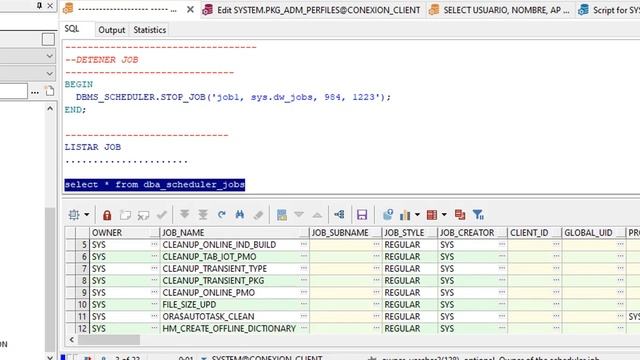Click the single record view icon

click(x=282, y=215)
